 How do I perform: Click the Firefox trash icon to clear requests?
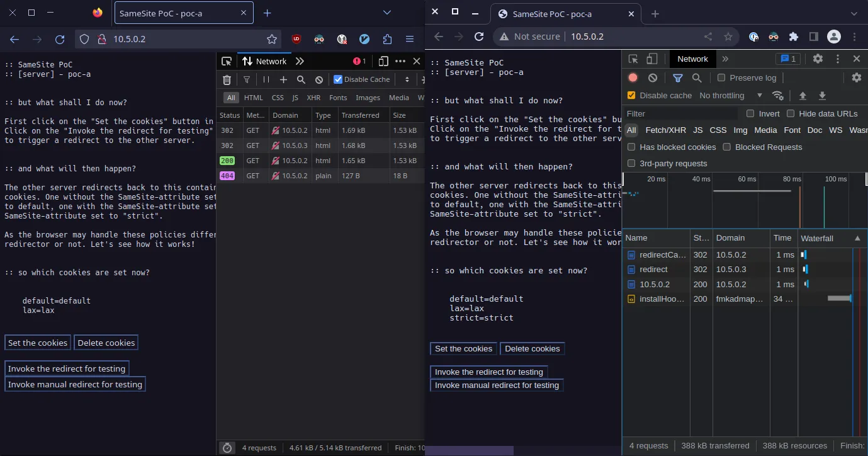click(x=227, y=80)
